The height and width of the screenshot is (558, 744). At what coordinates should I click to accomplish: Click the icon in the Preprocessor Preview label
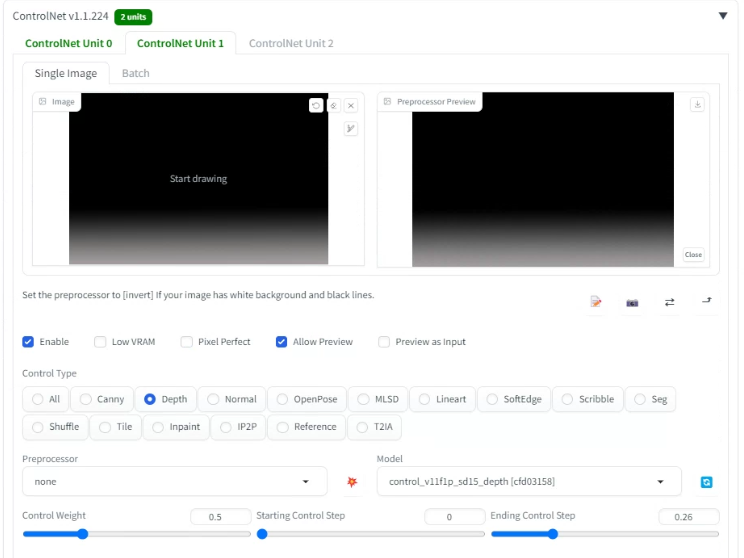coord(388,102)
